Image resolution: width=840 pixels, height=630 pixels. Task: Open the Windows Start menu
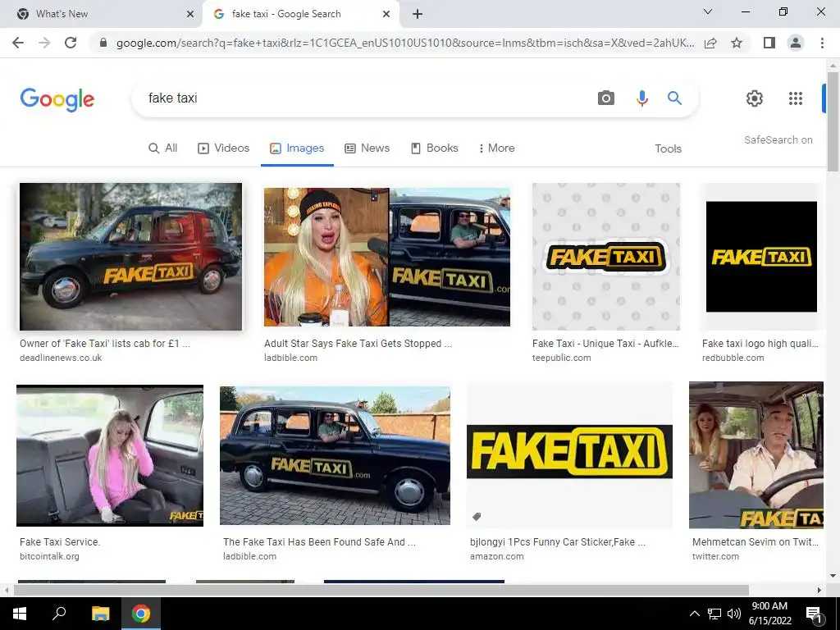tap(20, 614)
